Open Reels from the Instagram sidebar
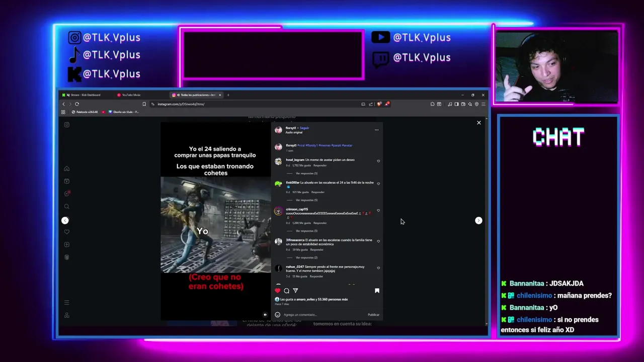Viewport: 644px width, 362px height. 66,181
